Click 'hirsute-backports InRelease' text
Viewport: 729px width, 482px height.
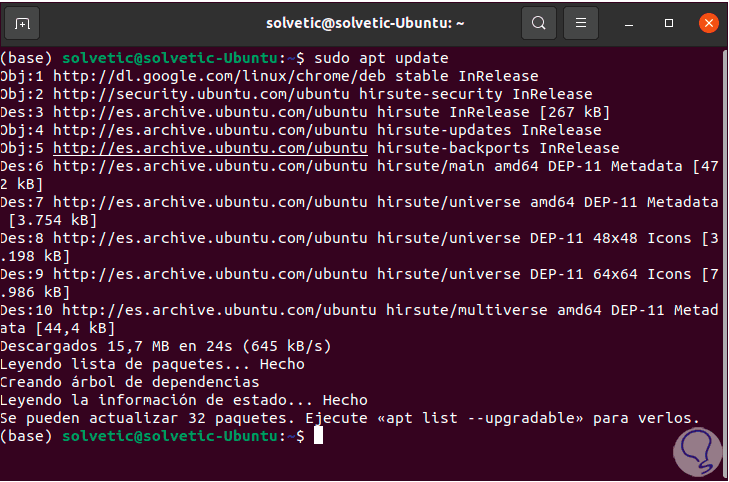pos(498,148)
